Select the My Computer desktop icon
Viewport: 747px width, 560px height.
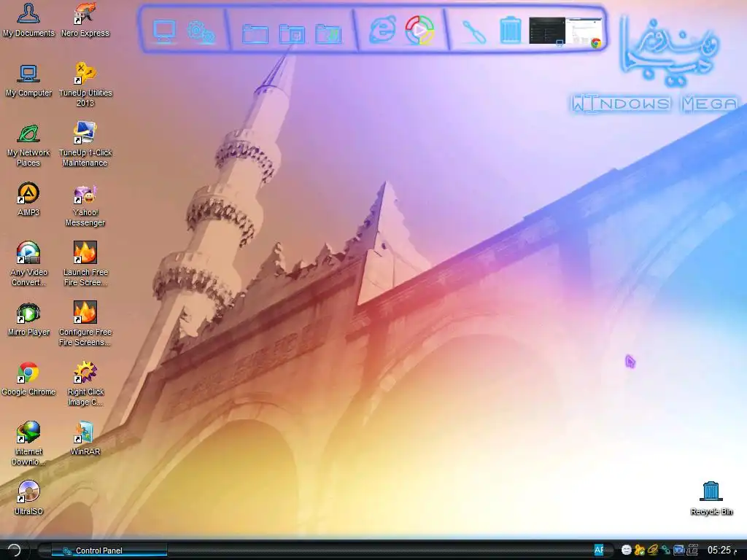(x=28, y=80)
